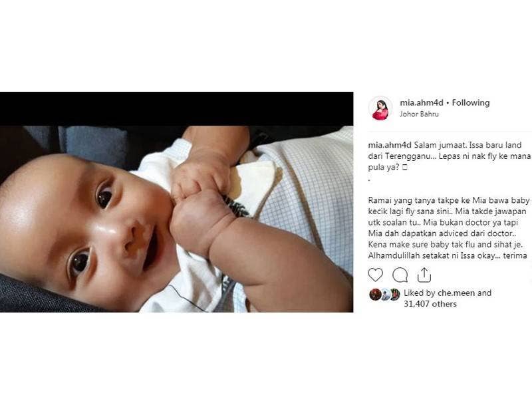Toggle the Following status button
Screen dimensions: 532x399
coord(471,103)
